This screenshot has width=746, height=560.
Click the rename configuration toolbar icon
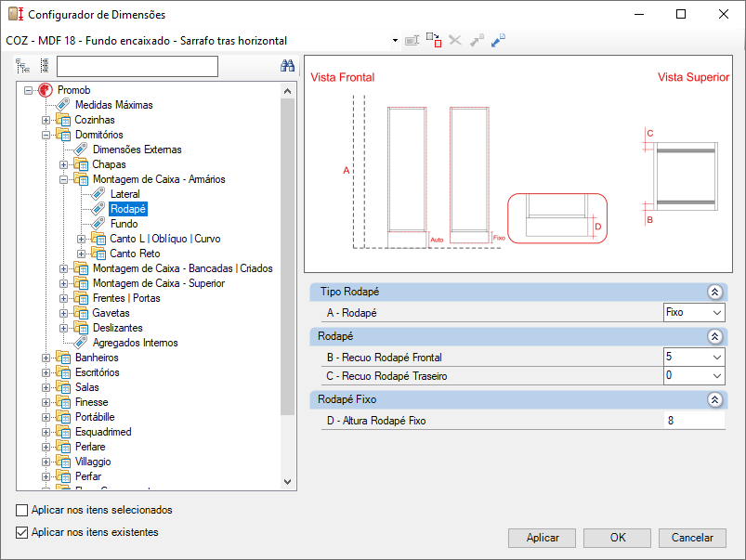(x=412, y=41)
